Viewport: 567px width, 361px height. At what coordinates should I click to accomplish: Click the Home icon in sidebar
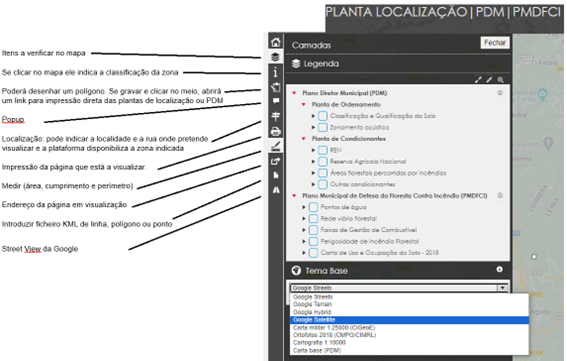click(276, 42)
